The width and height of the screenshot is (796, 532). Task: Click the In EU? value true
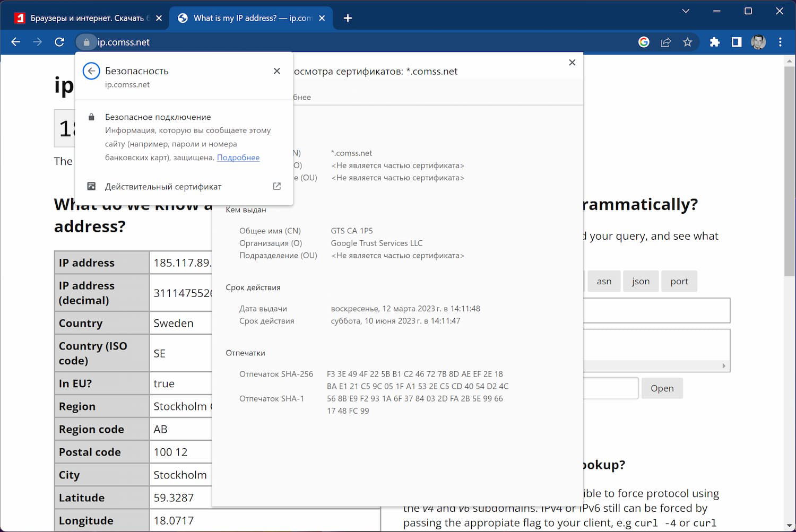click(x=164, y=383)
